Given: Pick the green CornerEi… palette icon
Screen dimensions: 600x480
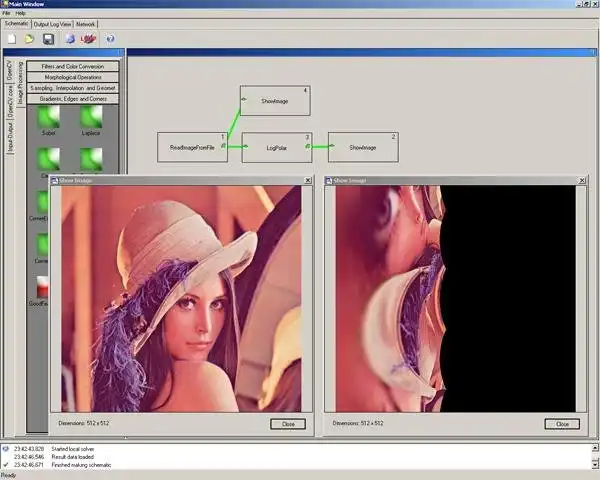Looking at the screenshot, I should pyautogui.click(x=43, y=202).
